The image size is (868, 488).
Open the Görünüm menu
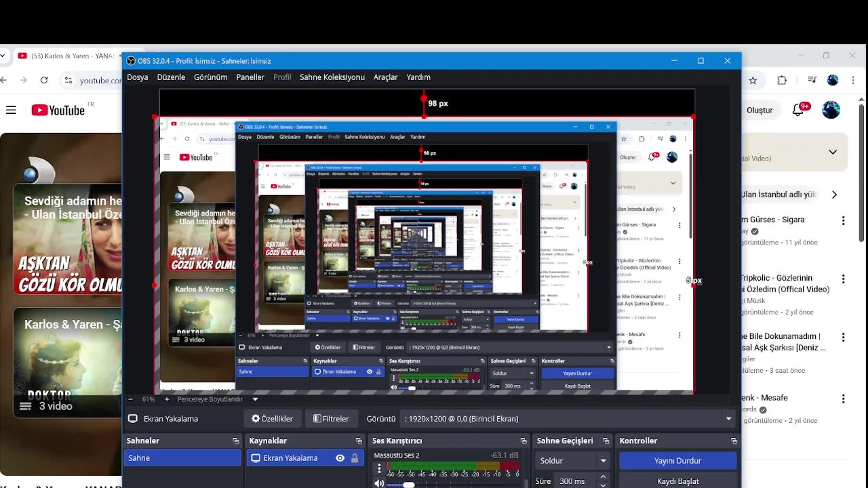coord(210,77)
